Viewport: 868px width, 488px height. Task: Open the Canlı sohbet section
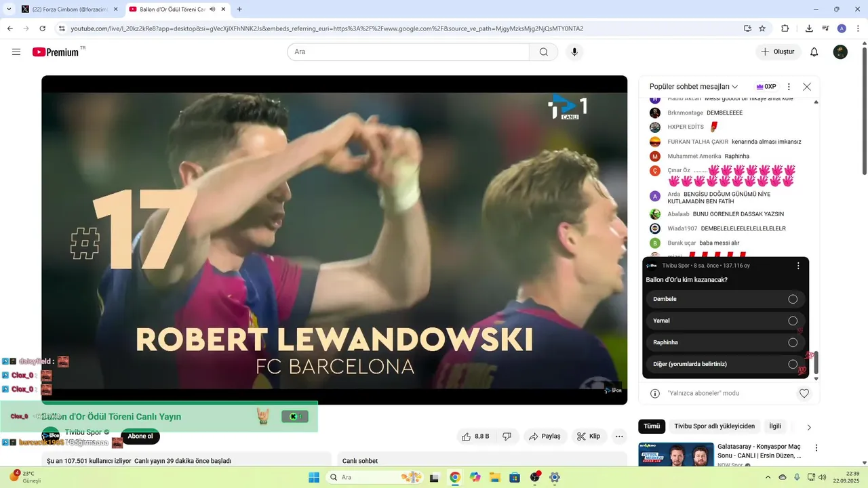pyautogui.click(x=482, y=460)
